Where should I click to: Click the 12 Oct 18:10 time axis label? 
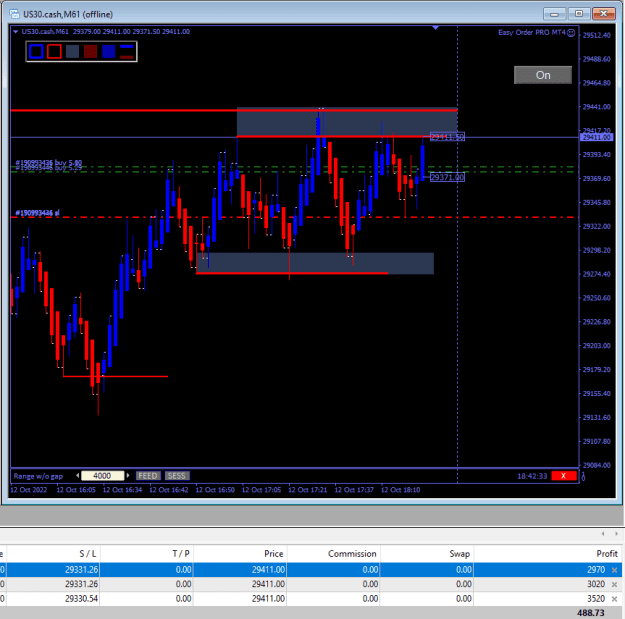point(400,490)
